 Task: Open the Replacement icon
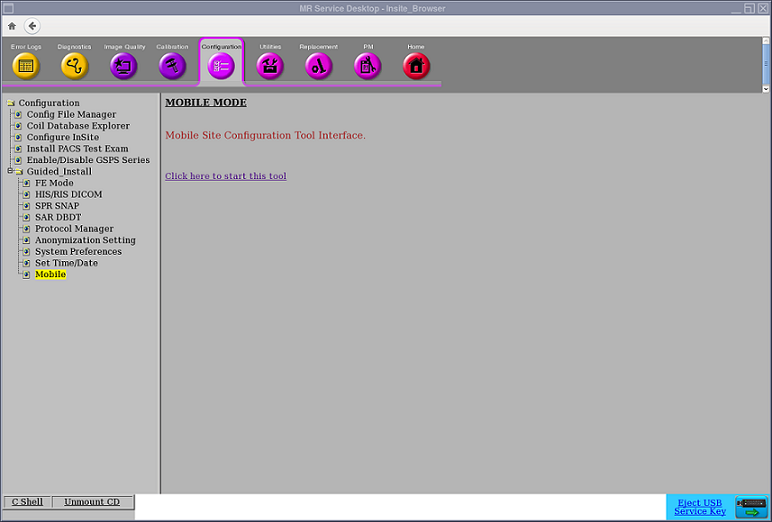coord(318,66)
